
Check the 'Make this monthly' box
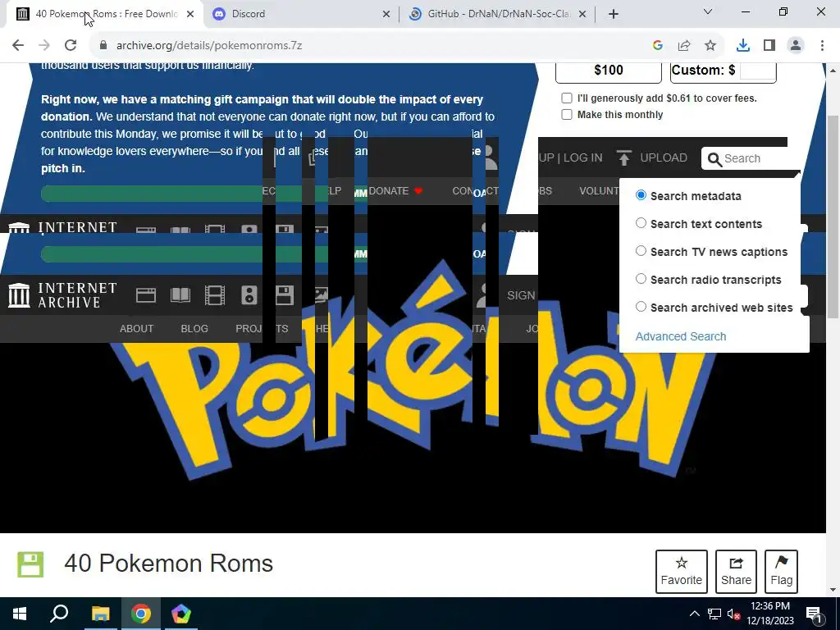click(566, 114)
